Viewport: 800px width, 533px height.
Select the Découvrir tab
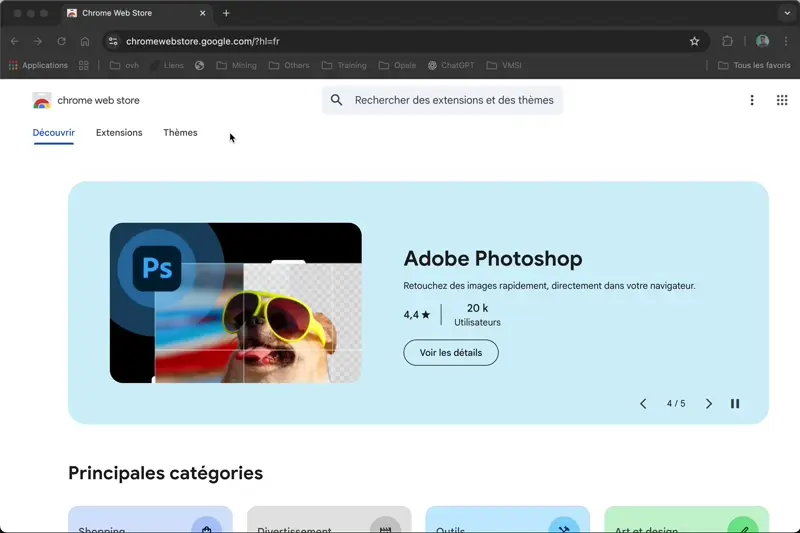click(x=54, y=133)
